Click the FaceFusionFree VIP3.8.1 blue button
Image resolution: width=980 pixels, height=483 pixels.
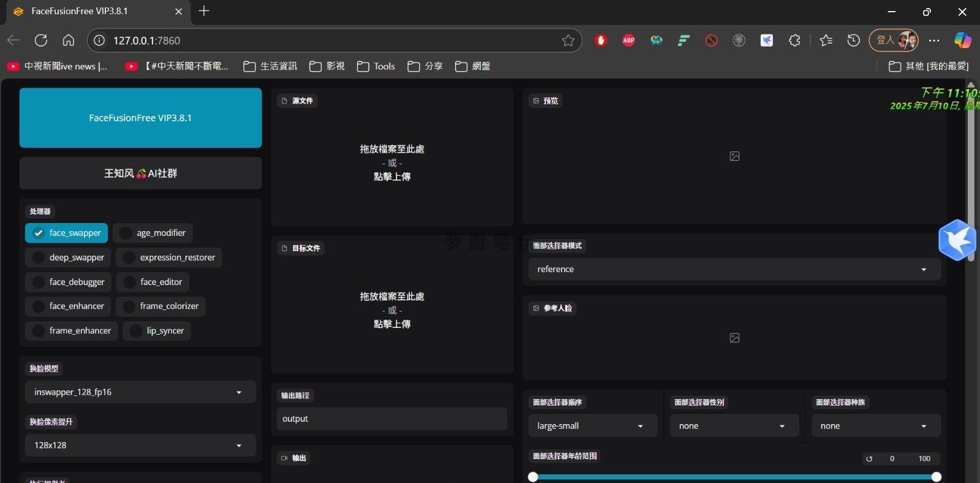(x=140, y=118)
